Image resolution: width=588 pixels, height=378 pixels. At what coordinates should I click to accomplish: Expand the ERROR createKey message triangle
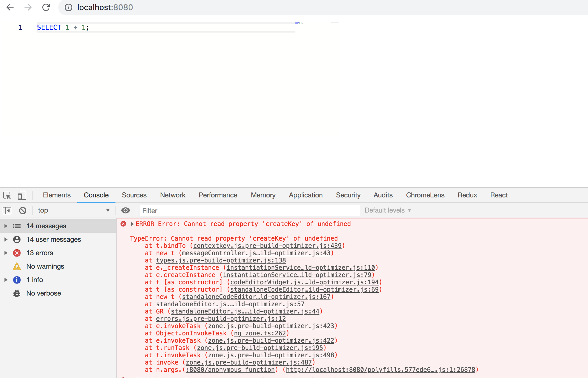point(132,224)
